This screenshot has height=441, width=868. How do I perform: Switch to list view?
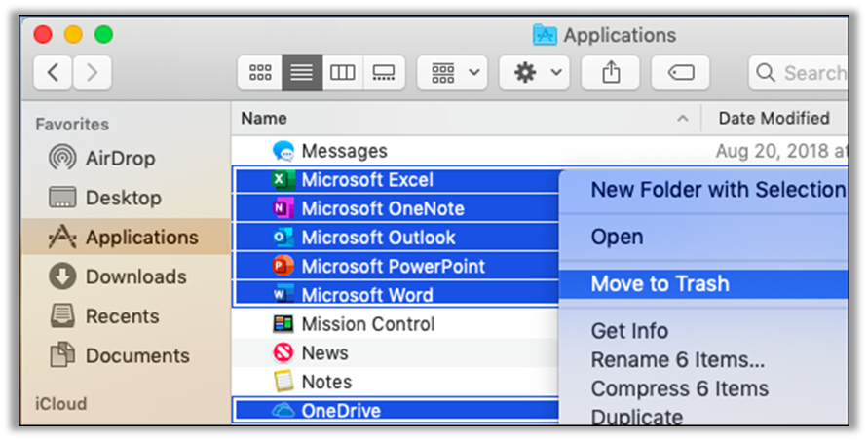point(301,72)
